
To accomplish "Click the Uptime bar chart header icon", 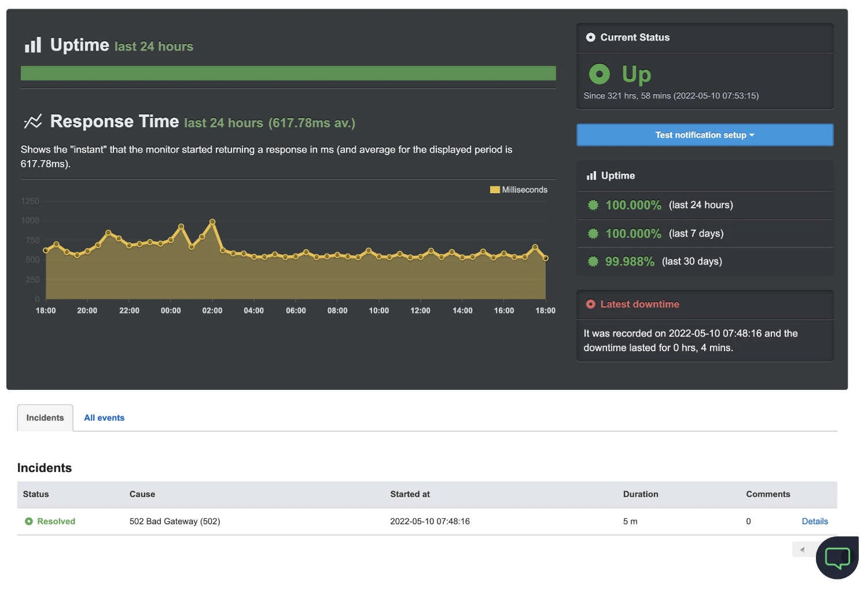I will coord(33,44).
